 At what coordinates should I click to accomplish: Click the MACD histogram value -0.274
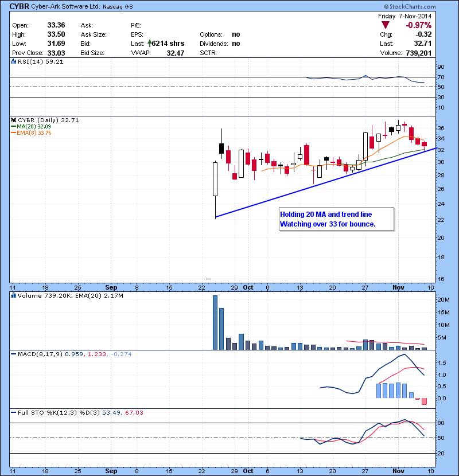pos(121,354)
